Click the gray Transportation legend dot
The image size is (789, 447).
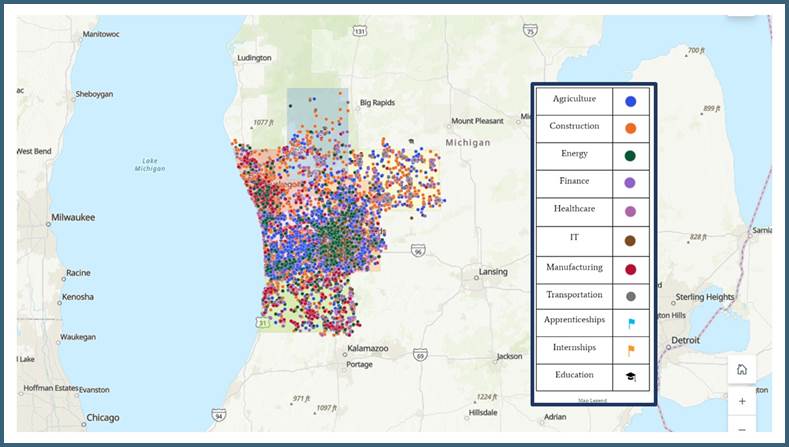[x=631, y=296]
